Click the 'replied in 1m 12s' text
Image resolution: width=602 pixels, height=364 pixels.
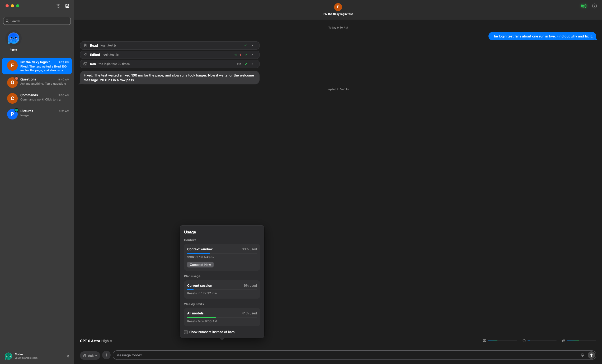tap(338, 89)
